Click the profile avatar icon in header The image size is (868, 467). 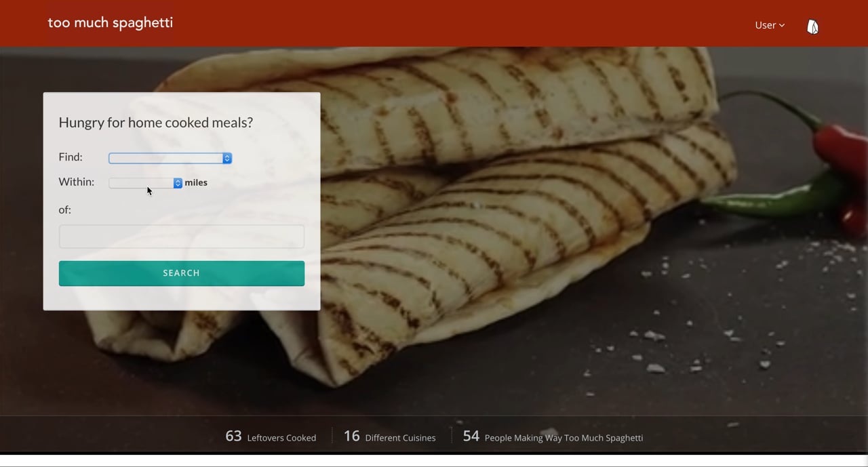(812, 26)
